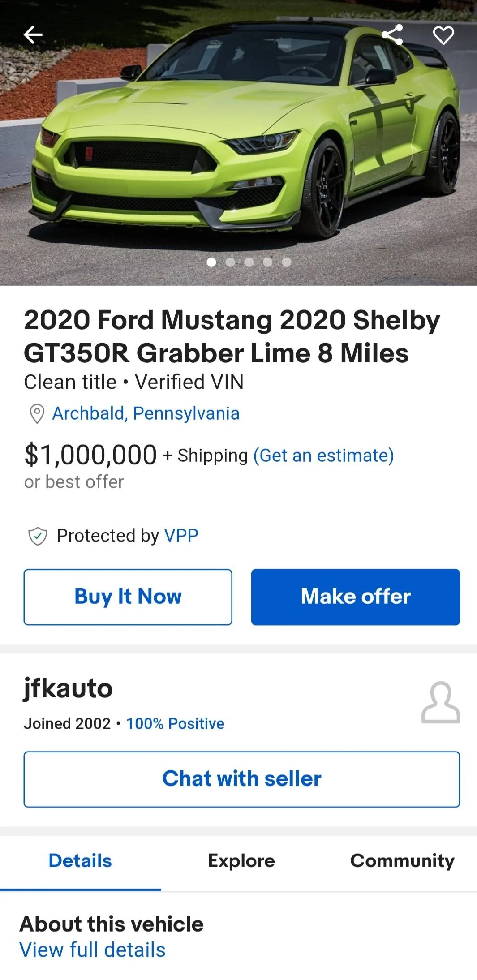Open the share icon
The image size is (477, 980).
[x=392, y=35]
